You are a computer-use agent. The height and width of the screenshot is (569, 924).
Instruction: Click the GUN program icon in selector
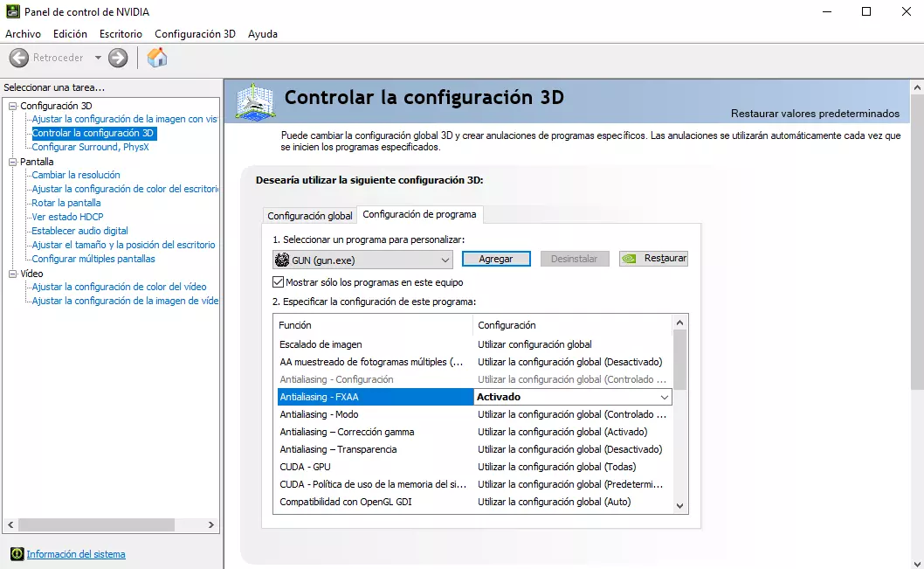pyautogui.click(x=282, y=260)
